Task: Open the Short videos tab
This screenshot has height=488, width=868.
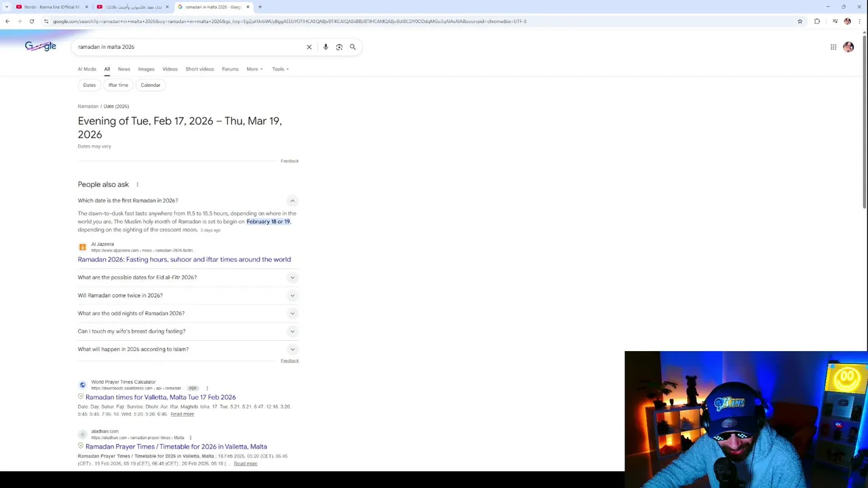Action: tap(199, 69)
